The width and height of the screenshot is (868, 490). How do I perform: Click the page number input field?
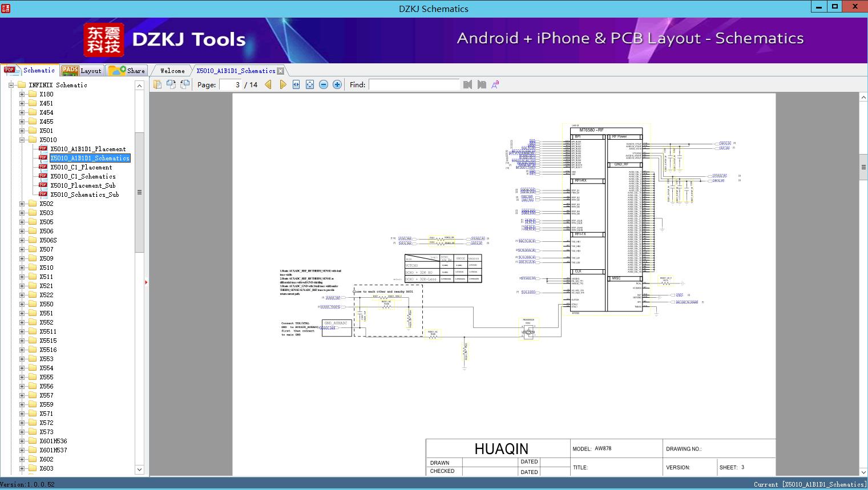(230, 84)
